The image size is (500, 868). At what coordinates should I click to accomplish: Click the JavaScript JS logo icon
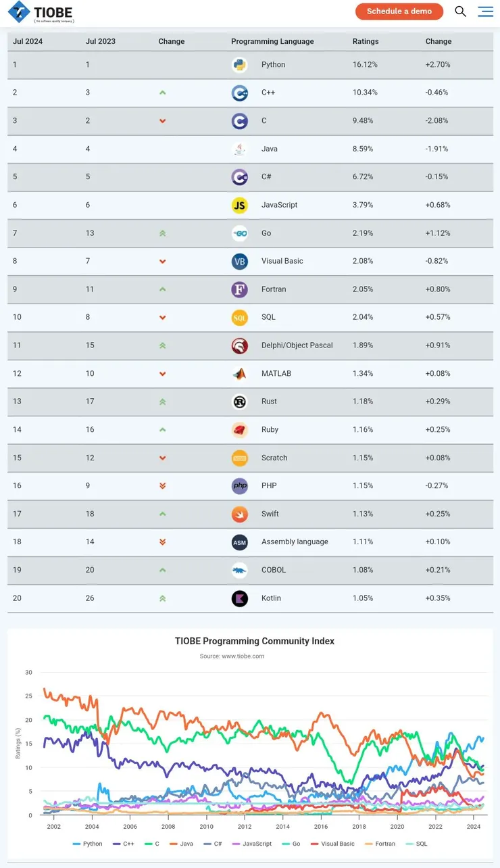click(239, 205)
